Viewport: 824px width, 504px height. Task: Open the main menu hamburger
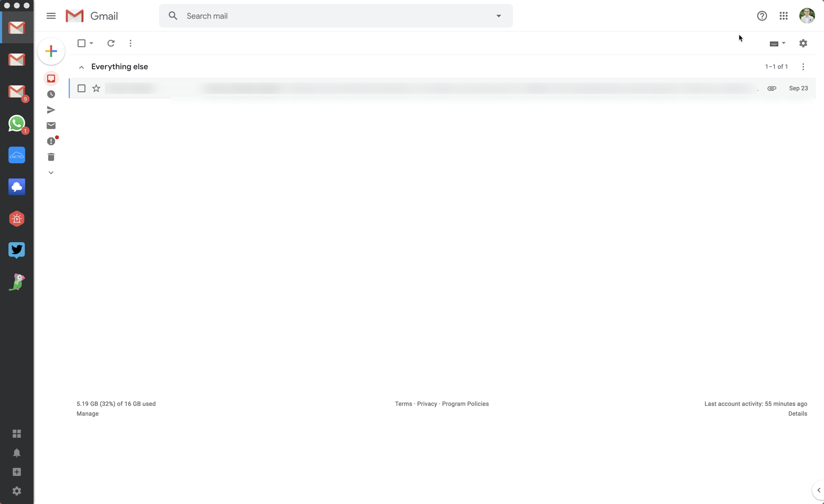[x=51, y=16]
